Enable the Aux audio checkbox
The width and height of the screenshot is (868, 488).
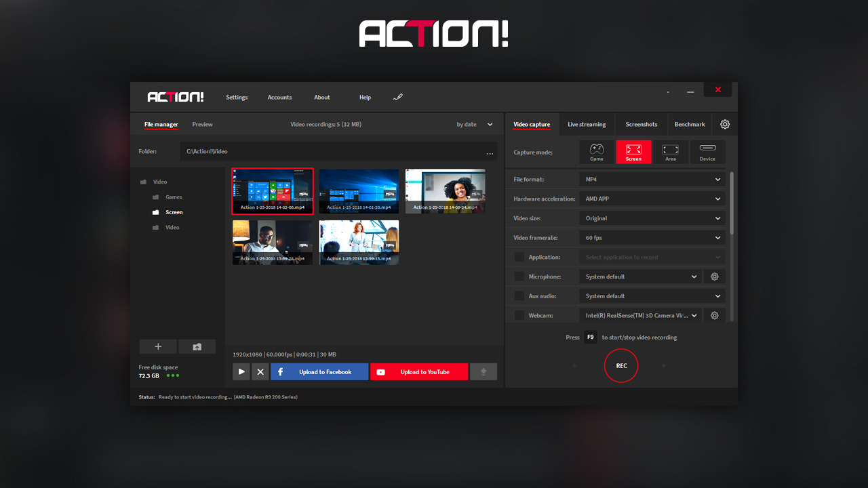(x=519, y=296)
